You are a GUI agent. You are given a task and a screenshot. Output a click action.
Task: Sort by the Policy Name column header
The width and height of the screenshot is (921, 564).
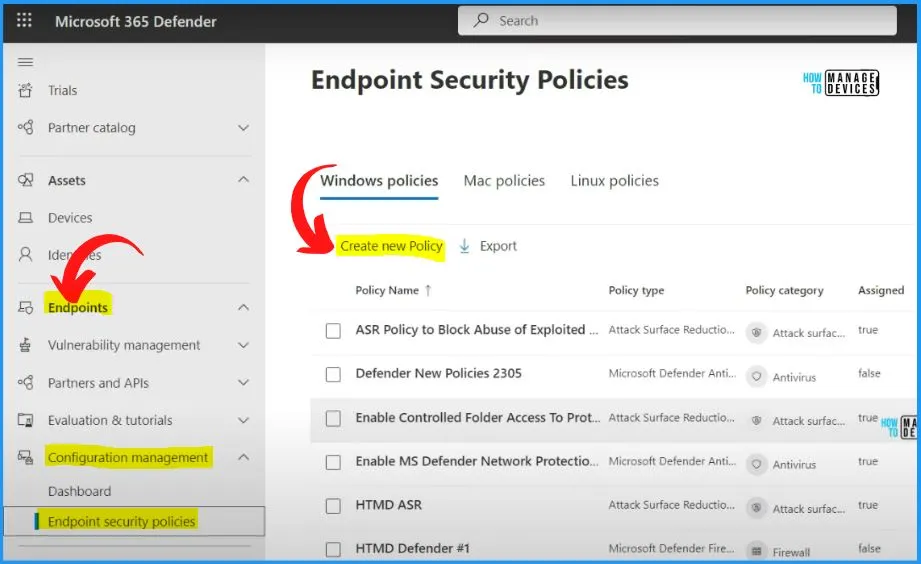(x=387, y=290)
